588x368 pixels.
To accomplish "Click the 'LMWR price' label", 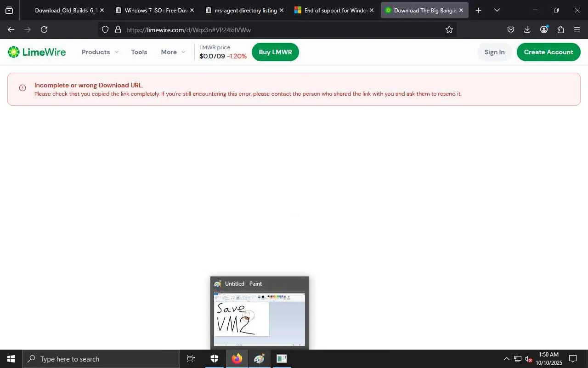I will click(x=215, y=47).
